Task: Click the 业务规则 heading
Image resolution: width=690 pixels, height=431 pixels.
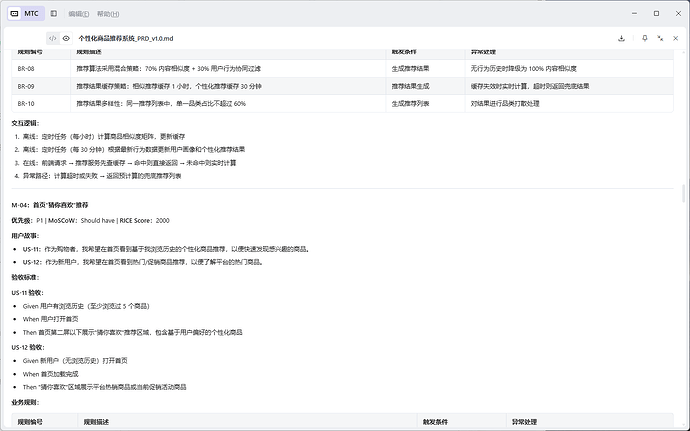Action: [25, 402]
